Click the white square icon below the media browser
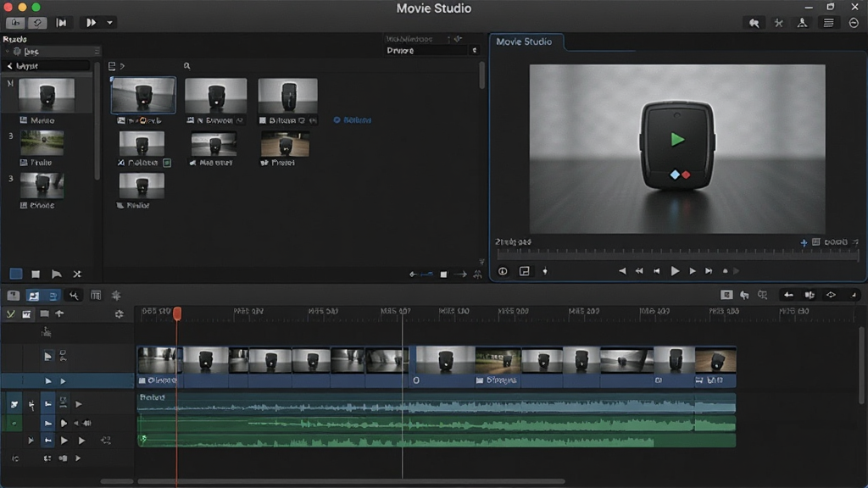This screenshot has width=868, height=488. click(x=443, y=274)
